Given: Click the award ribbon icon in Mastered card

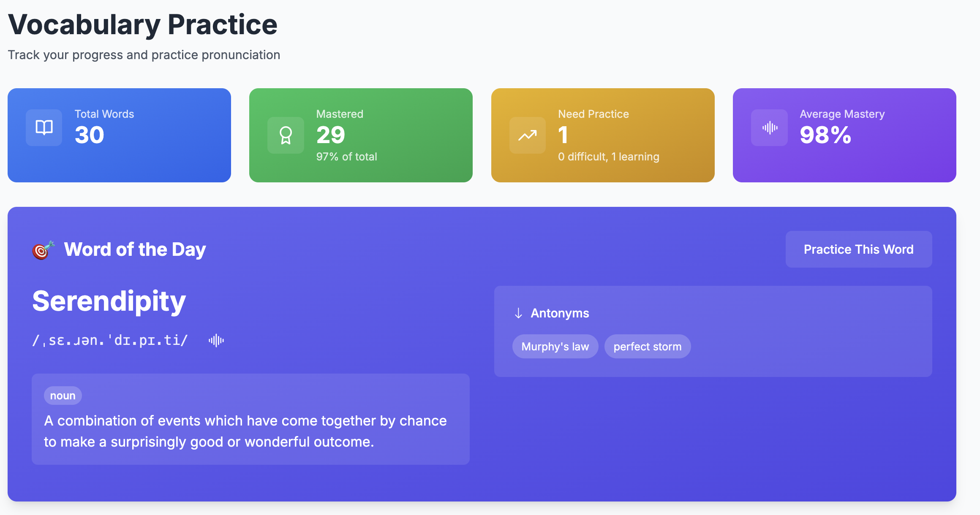Looking at the screenshot, I should (286, 135).
